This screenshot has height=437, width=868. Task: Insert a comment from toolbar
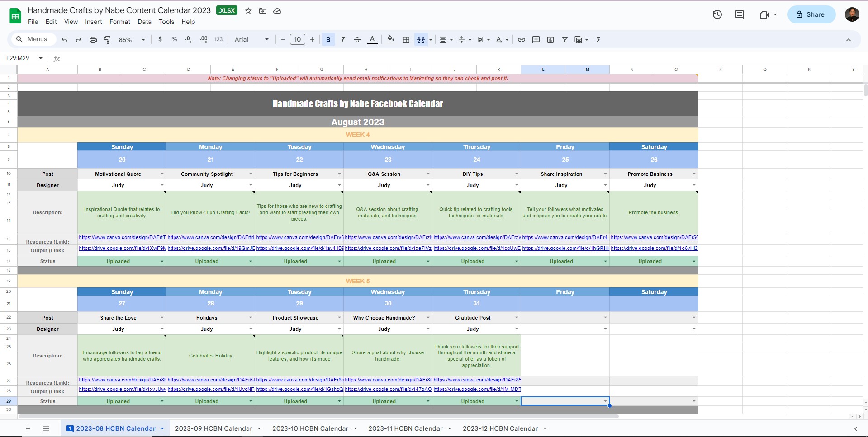pos(536,40)
